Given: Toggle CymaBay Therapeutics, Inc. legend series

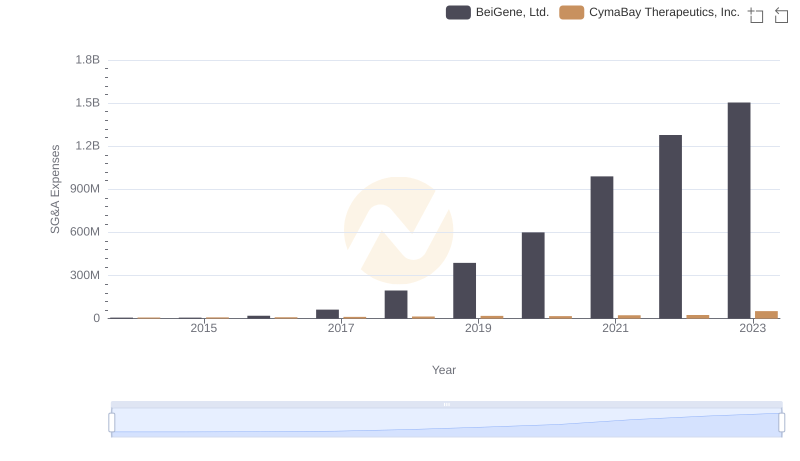Looking at the screenshot, I should pyautogui.click(x=649, y=12).
